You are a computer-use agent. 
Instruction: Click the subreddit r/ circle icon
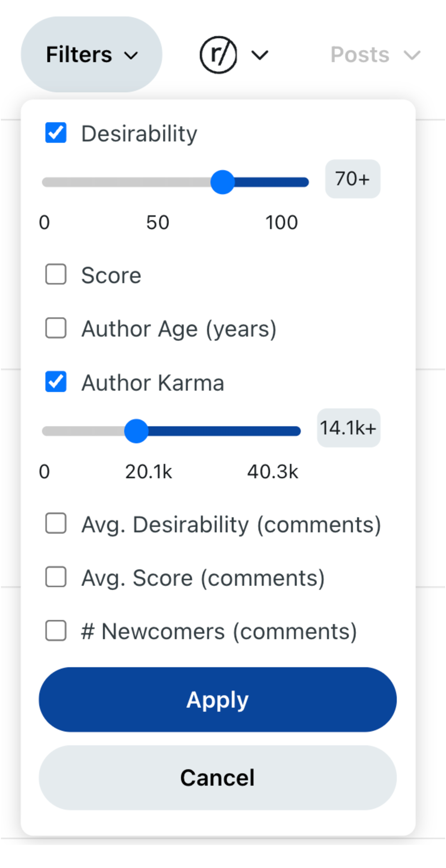point(218,55)
